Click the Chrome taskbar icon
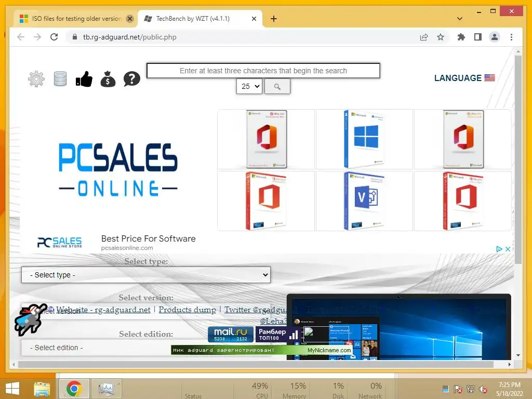This screenshot has width=532, height=399. coord(74,389)
